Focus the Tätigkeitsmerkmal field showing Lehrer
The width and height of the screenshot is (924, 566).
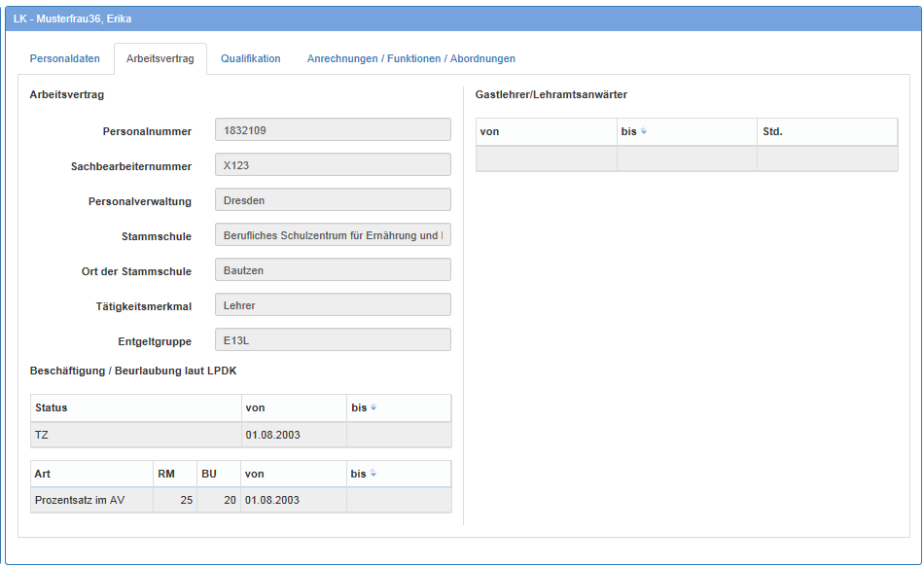[x=333, y=305]
